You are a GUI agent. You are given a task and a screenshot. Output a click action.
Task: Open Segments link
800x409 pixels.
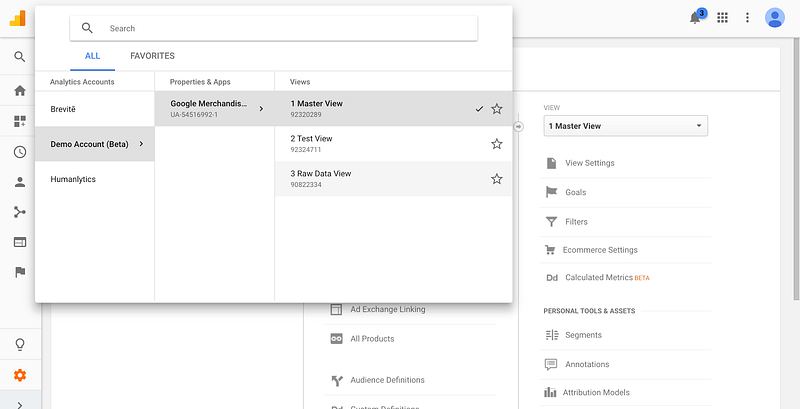click(x=583, y=335)
